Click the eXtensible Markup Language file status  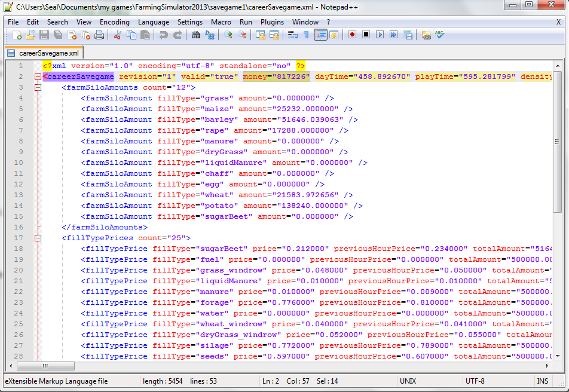point(56,381)
